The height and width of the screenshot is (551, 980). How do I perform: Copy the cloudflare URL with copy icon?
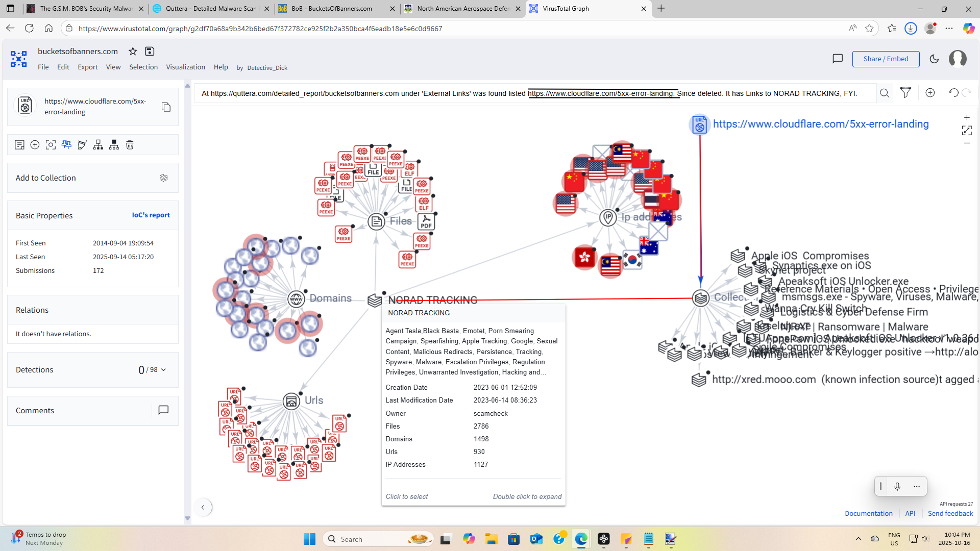pyautogui.click(x=166, y=107)
